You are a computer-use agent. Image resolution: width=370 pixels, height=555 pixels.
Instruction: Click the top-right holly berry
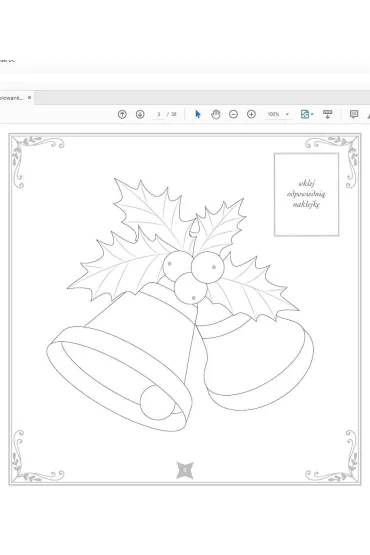(207, 267)
